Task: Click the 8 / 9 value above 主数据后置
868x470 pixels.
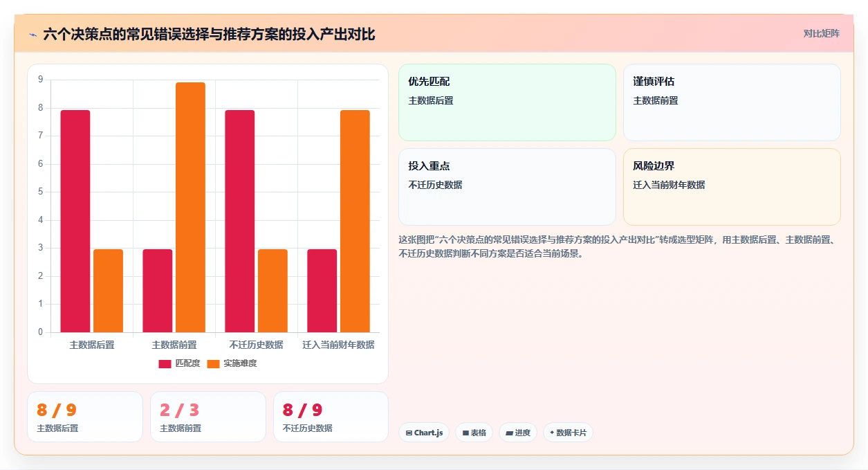Action: click(57, 410)
